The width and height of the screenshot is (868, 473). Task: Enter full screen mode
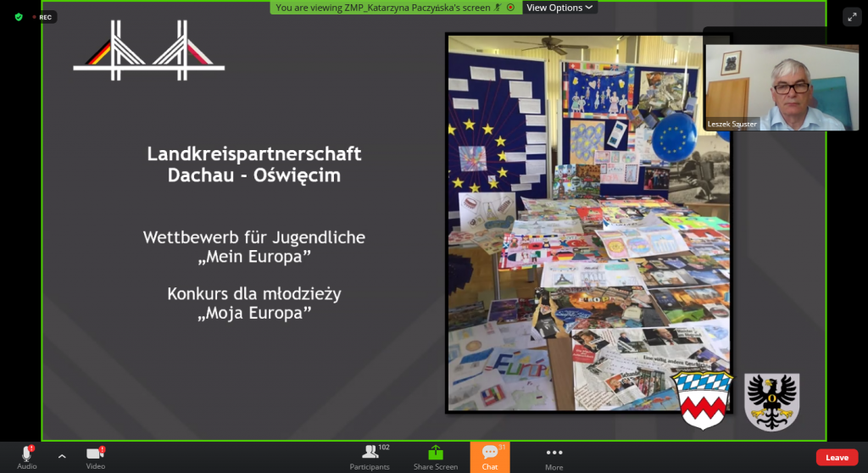pyautogui.click(x=852, y=17)
